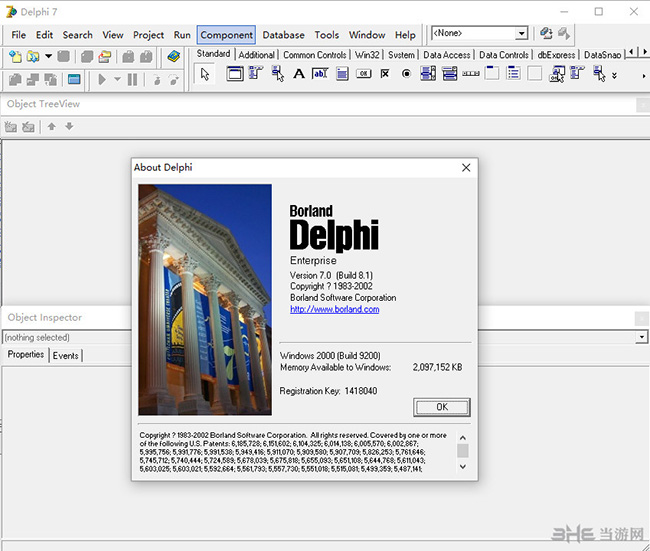Open the Run button dropdown arrow
This screenshot has height=551, width=650.
(x=117, y=79)
